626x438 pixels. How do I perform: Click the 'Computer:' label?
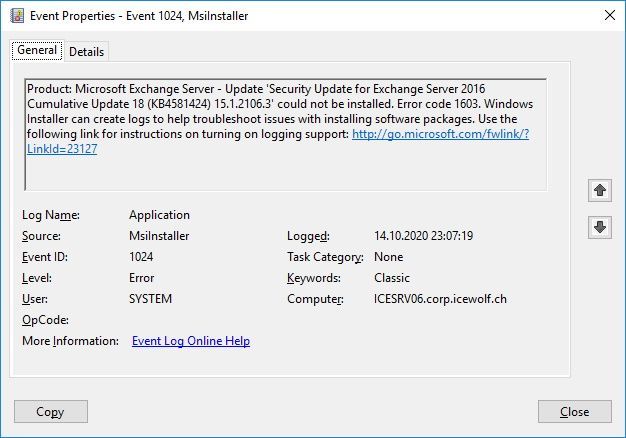315,299
